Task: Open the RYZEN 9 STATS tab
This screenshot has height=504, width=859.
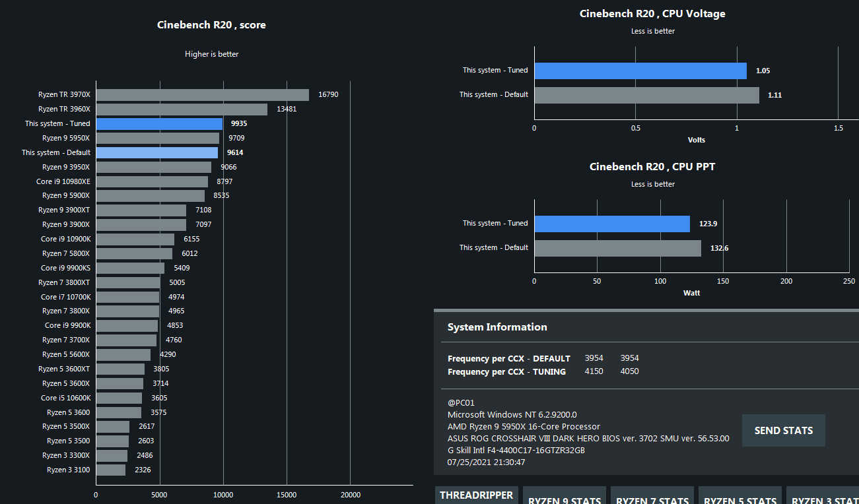Action: 565,495
